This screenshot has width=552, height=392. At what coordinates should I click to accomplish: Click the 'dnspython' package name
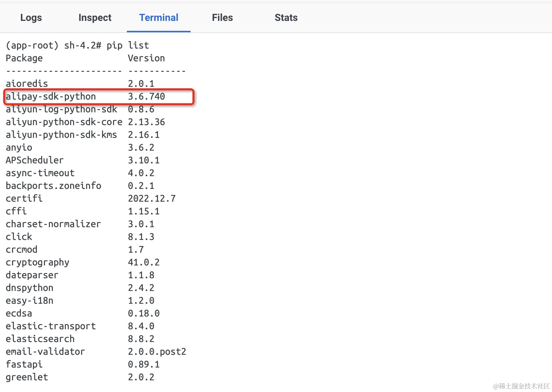coord(29,288)
